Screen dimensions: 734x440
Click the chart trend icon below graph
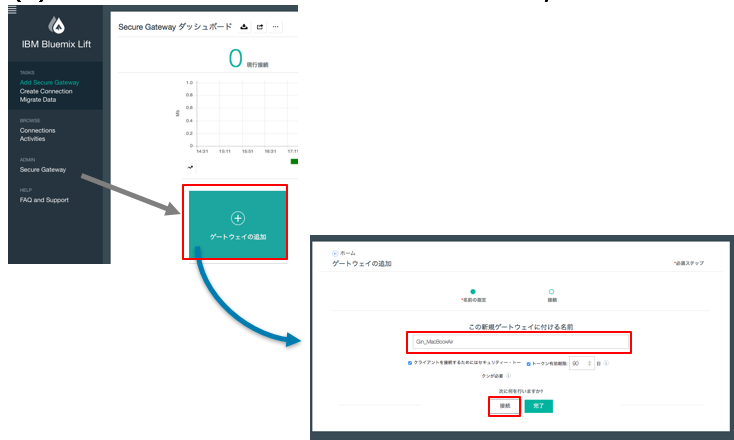coord(190,167)
